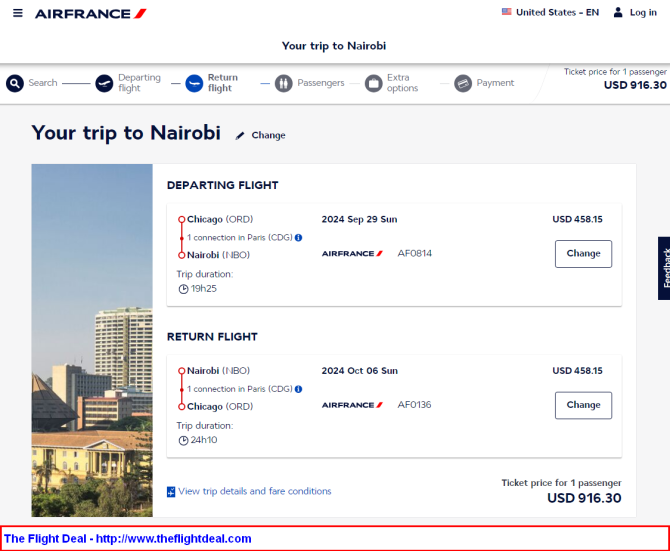Click departing flight price USD 458.15
Image resolution: width=670 pixels, height=551 pixels.
click(x=577, y=219)
